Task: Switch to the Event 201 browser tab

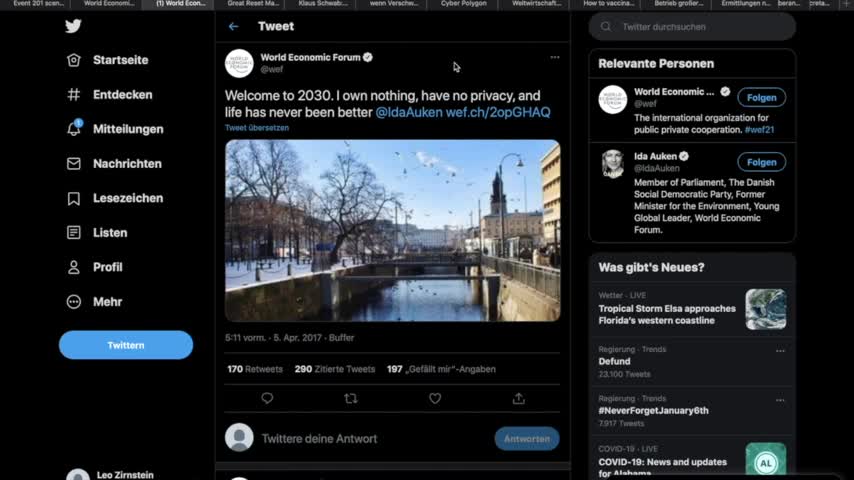Action: [x=38, y=4]
